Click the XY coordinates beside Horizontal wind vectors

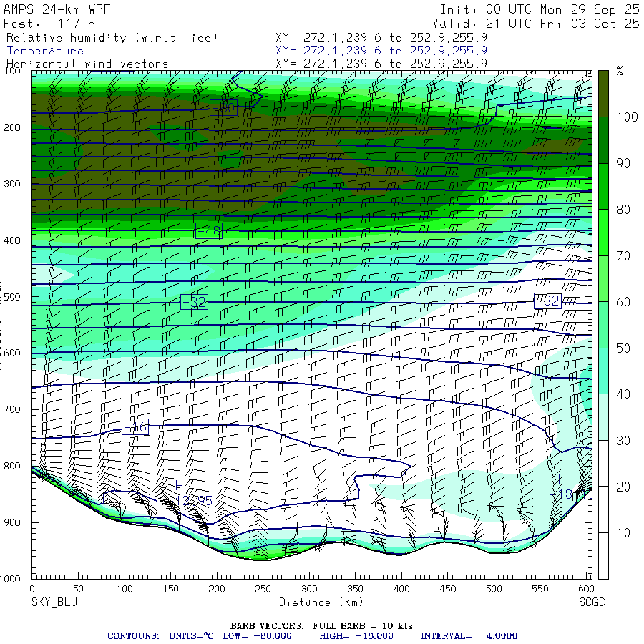(381, 64)
